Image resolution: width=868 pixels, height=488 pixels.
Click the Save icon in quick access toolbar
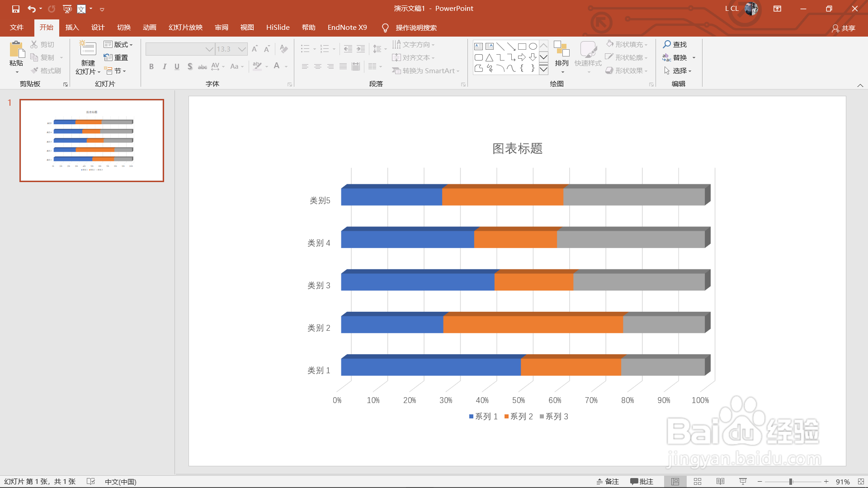(x=16, y=9)
